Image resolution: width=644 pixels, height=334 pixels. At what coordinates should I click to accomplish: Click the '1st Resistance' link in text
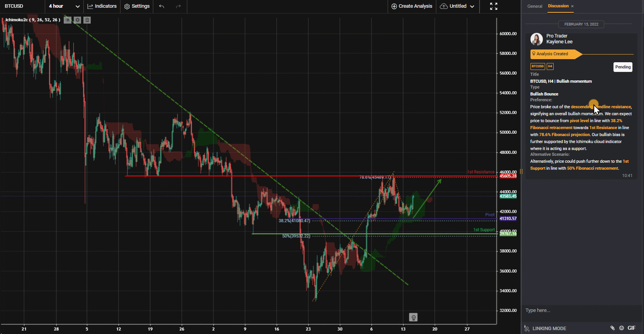pos(603,128)
